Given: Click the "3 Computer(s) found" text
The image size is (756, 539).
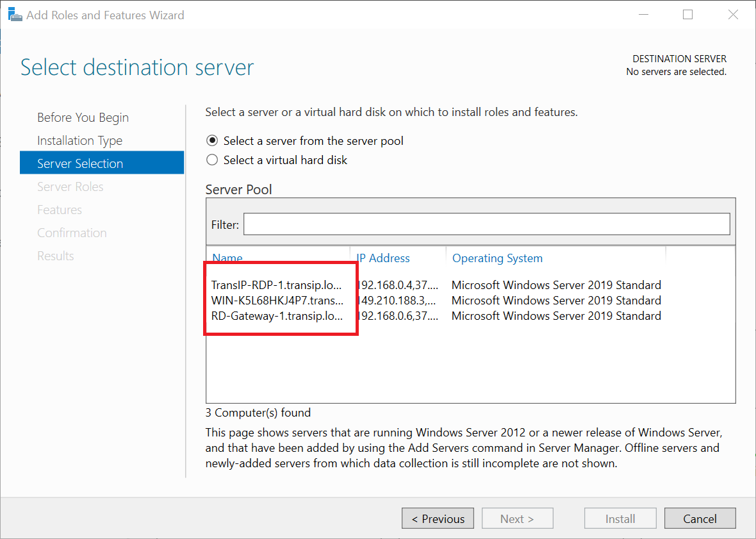Looking at the screenshot, I should [258, 413].
